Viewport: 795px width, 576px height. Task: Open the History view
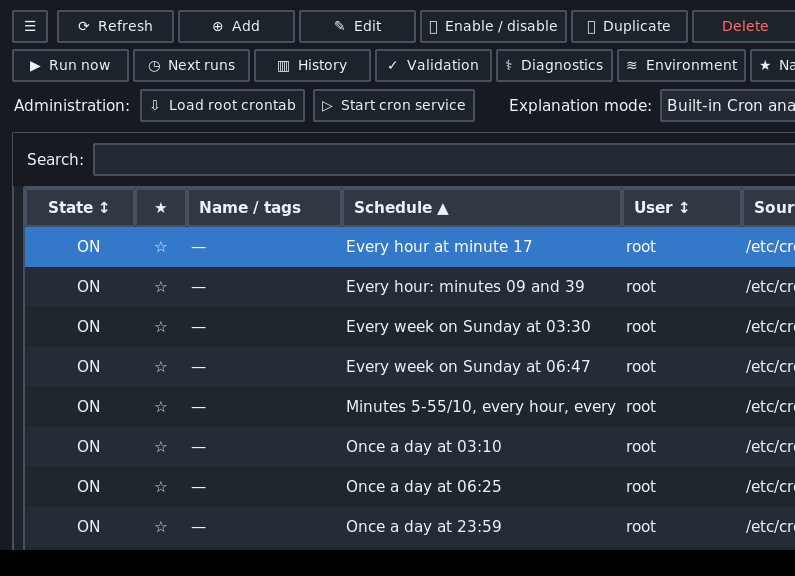click(312, 65)
